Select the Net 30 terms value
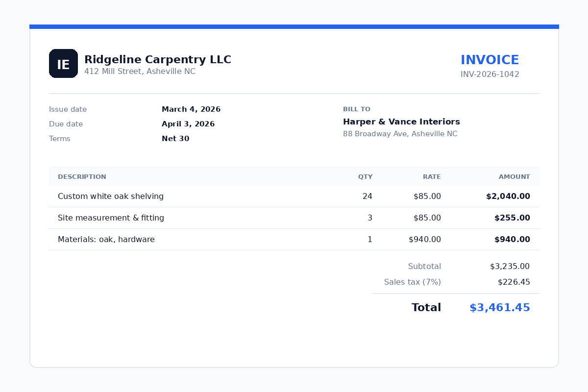Viewport: 588px width, 392px height. coord(175,139)
